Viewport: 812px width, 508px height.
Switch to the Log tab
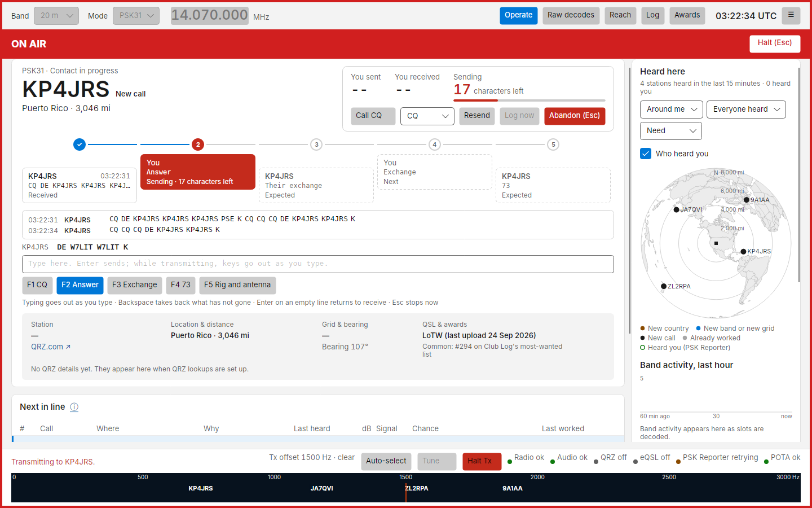[x=652, y=15]
